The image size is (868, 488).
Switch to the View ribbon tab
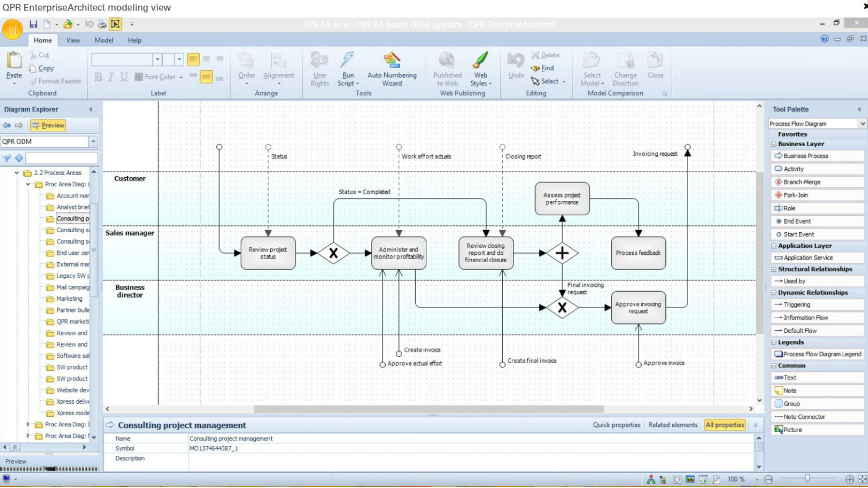click(73, 40)
